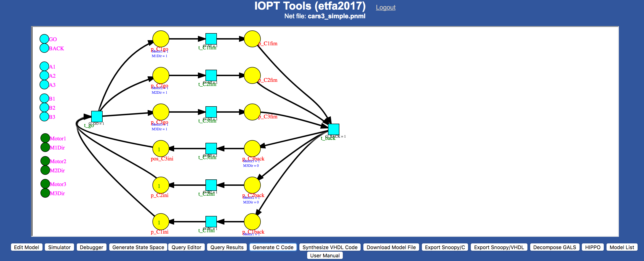
Task: Click the Logout link
Action: (386, 8)
